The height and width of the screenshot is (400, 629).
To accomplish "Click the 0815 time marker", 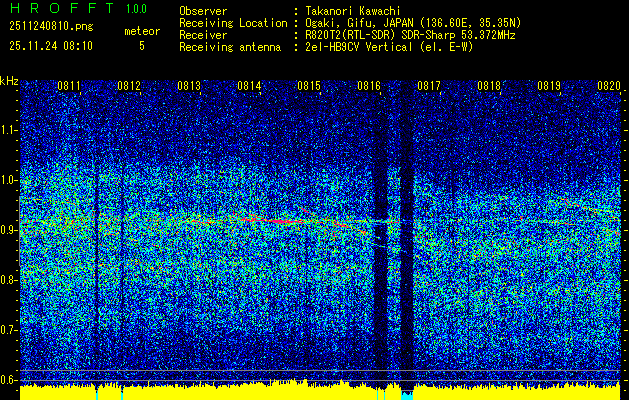I will tap(309, 85).
